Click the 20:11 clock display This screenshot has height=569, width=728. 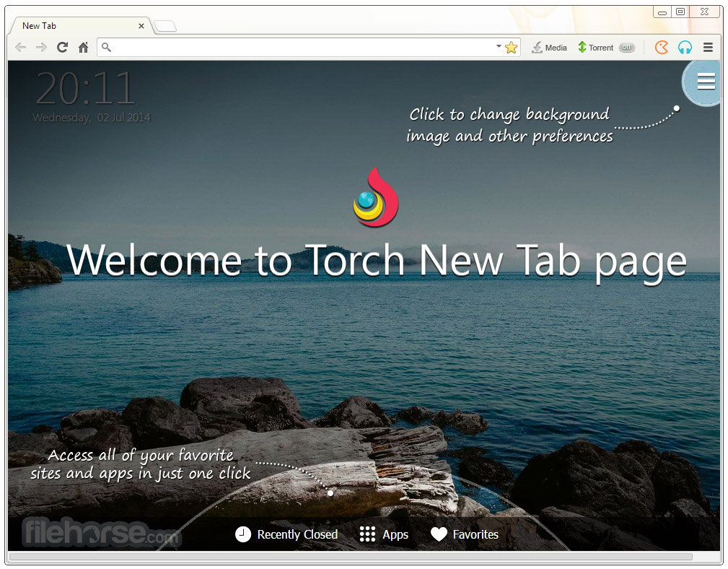(x=85, y=89)
